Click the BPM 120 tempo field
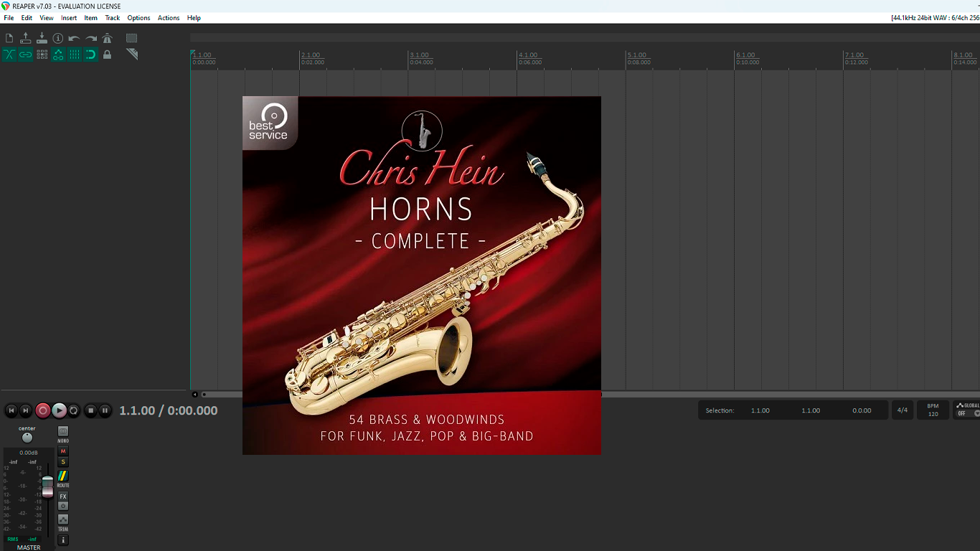 [x=933, y=410]
